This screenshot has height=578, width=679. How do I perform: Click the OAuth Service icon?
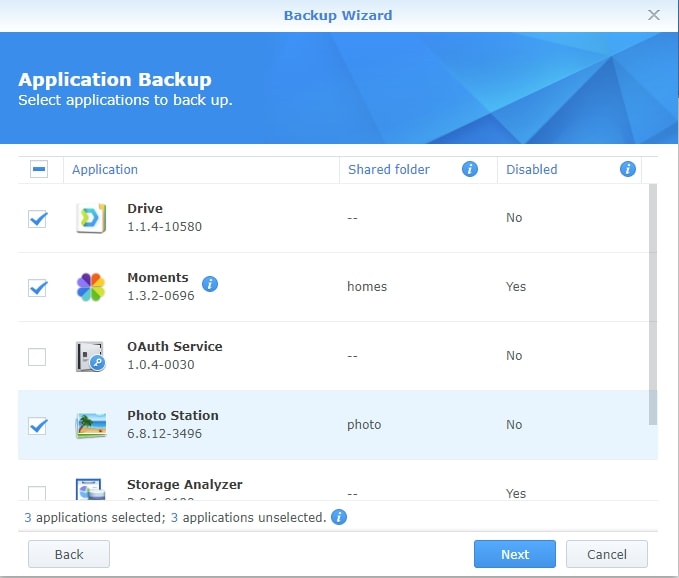pos(91,356)
